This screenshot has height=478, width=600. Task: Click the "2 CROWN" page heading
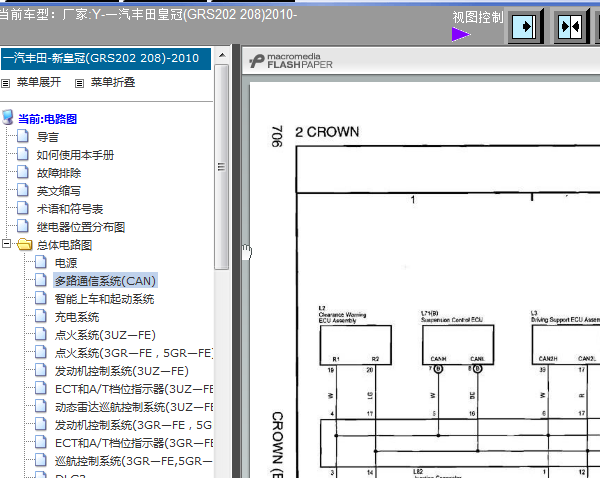click(x=327, y=132)
